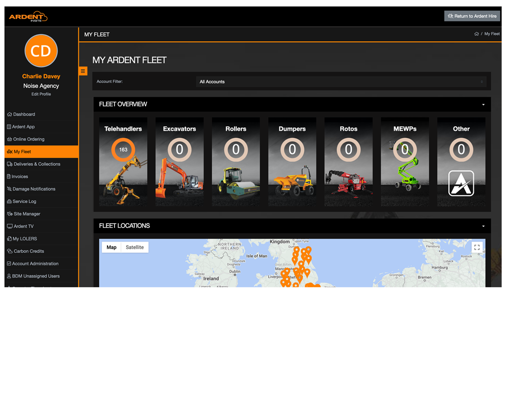Click the Rotos machine image
Screen dimensions: 509x420
(349, 184)
